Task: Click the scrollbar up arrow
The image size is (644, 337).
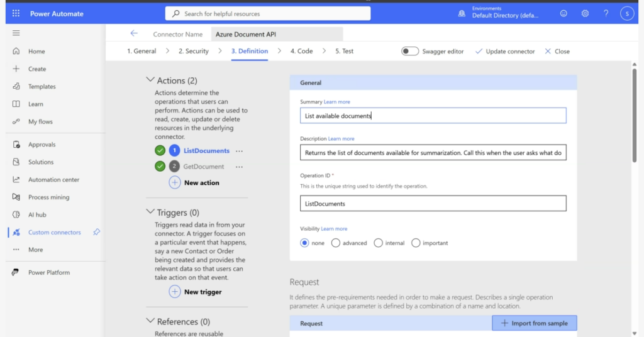Action: pyautogui.click(x=634, y=64)
